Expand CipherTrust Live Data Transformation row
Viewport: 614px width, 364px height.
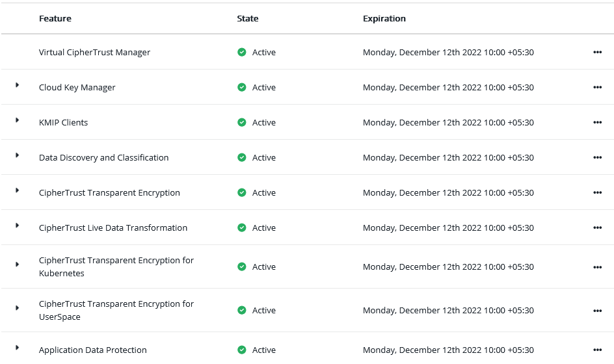click(18, 226)
